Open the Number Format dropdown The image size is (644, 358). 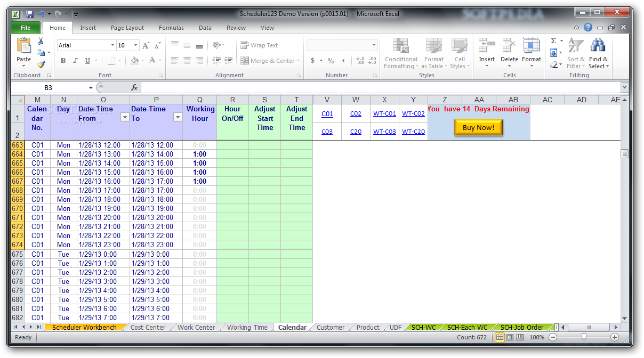[374, 45]
